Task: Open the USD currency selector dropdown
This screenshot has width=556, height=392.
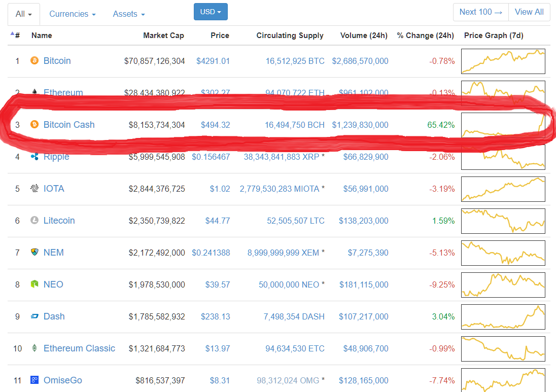Action: click(x=211, y=11)
